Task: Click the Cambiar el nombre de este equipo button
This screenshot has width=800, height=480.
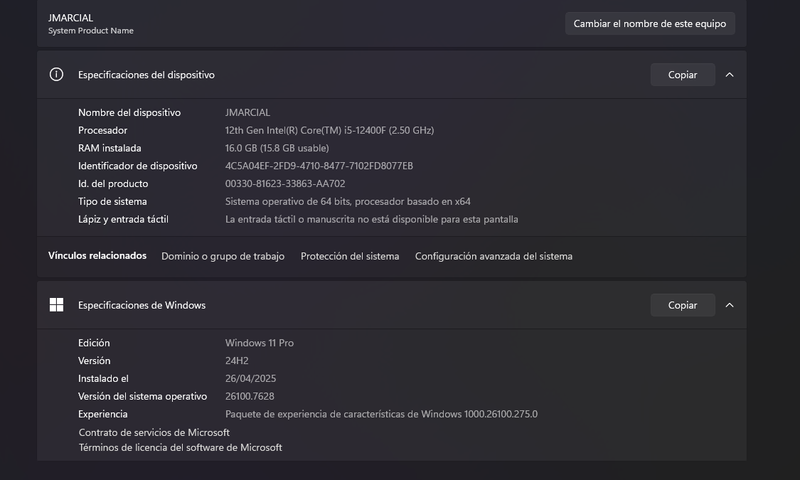Action: coord(649,23)
